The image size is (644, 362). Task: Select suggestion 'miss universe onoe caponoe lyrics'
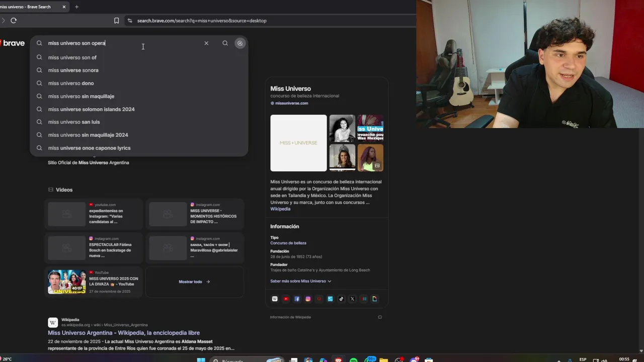point(139,148)
